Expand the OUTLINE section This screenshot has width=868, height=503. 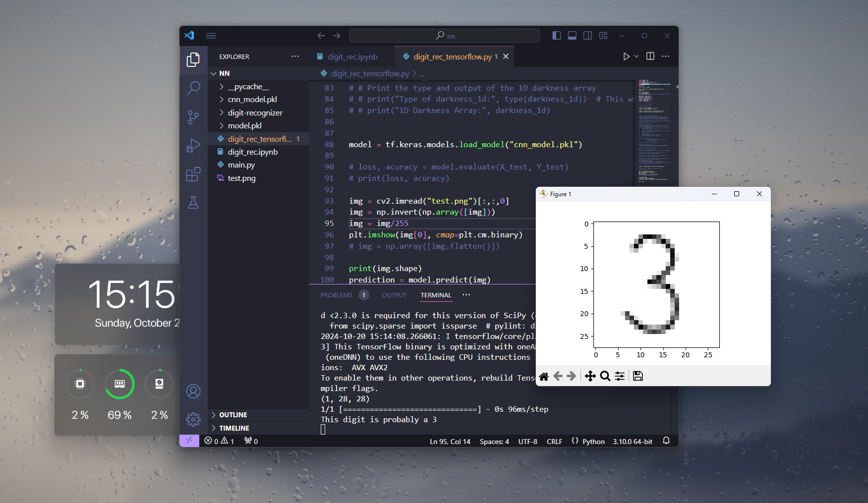coord(233,415)
